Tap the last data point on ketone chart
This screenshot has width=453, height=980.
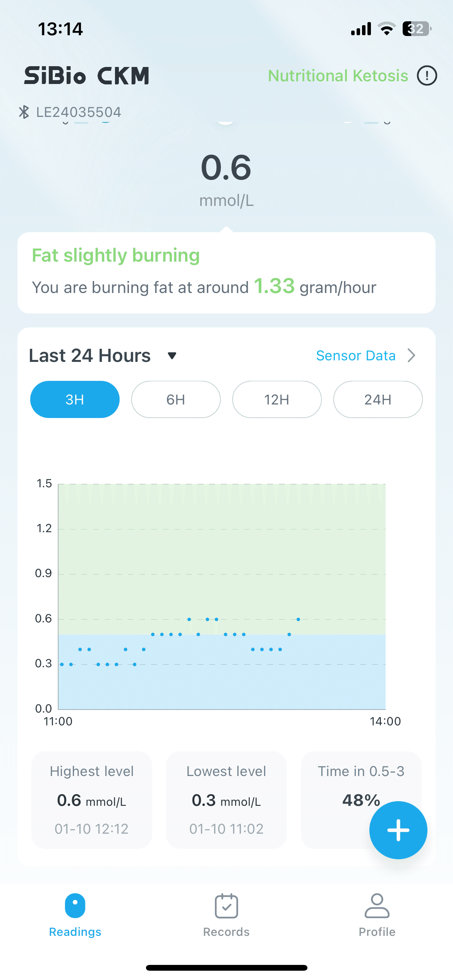click(298, 619)
